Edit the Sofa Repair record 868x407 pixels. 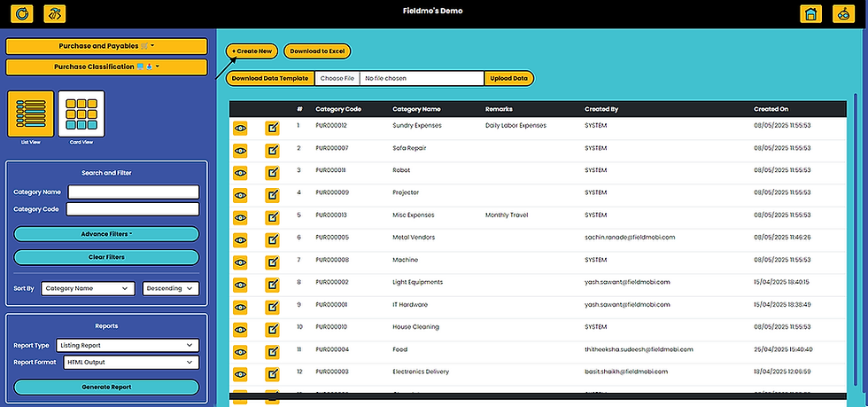[x=273, y=150]
